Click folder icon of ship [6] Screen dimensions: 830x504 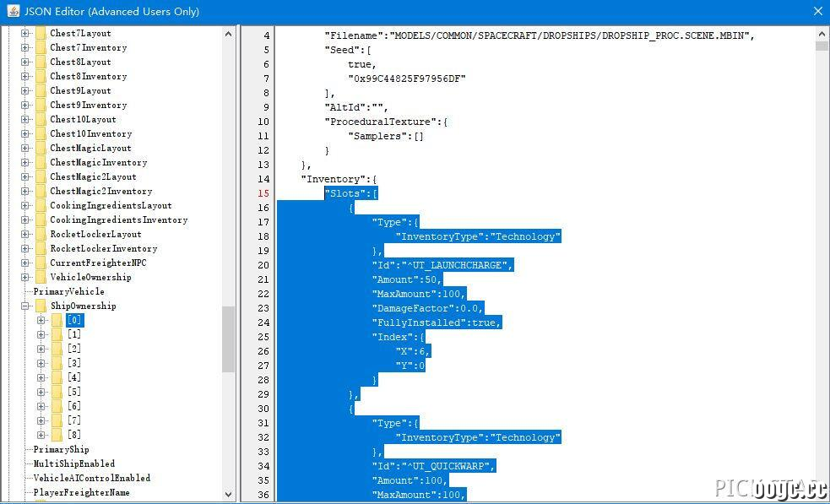pos(57,406)
